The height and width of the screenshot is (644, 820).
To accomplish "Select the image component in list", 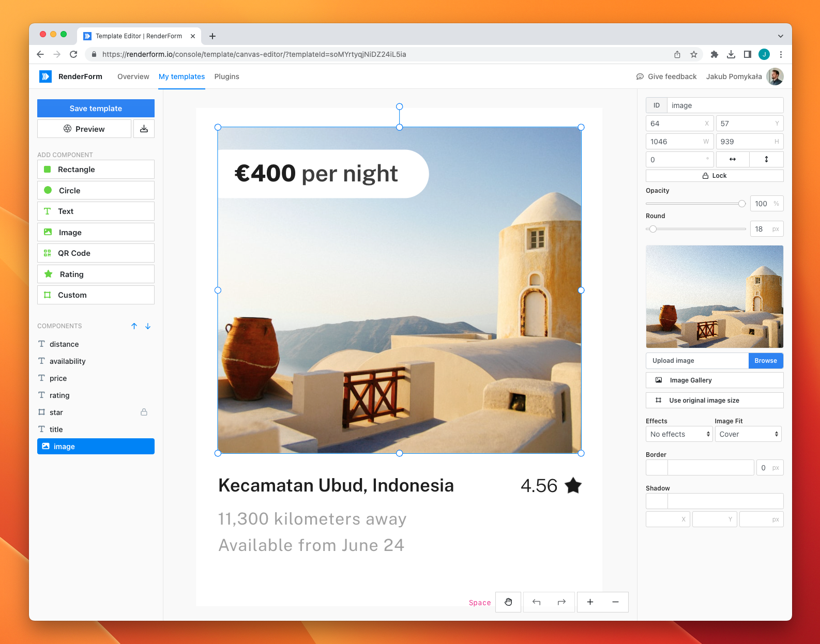I will (96, 446).
